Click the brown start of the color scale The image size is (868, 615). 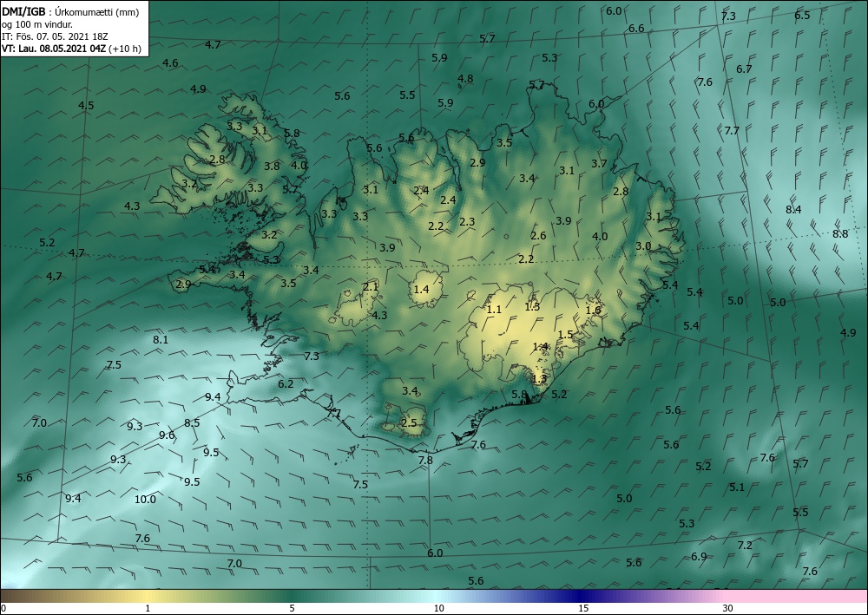16,596
